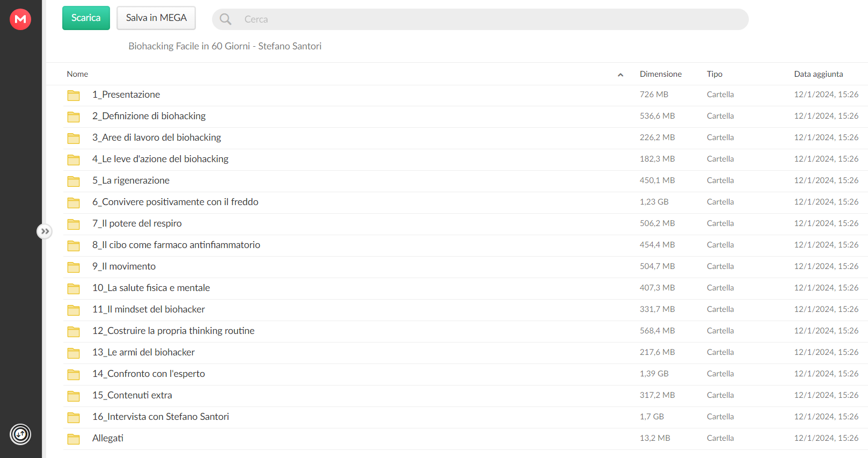This screenshot has width=868, height=458.
Task: Click the 454,4 MB size value
Action: coord(657,245)
